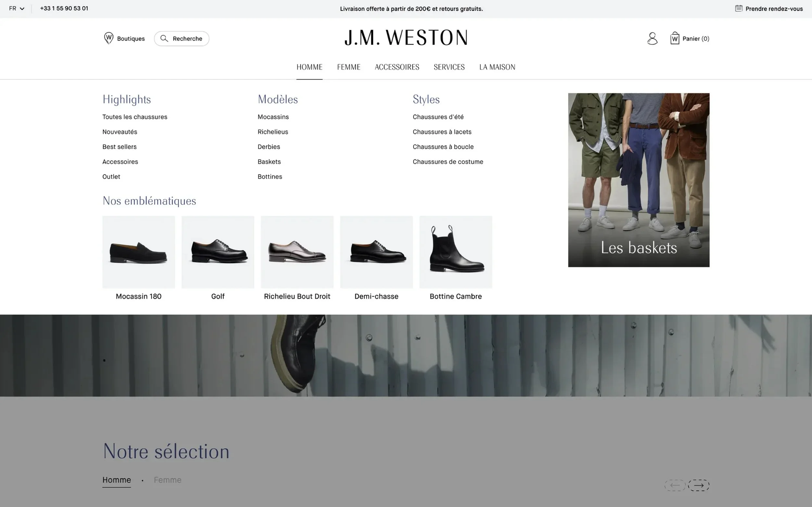Click the Richelieu Bout Droit shoe thumbnail

click(x=297, y=252)
